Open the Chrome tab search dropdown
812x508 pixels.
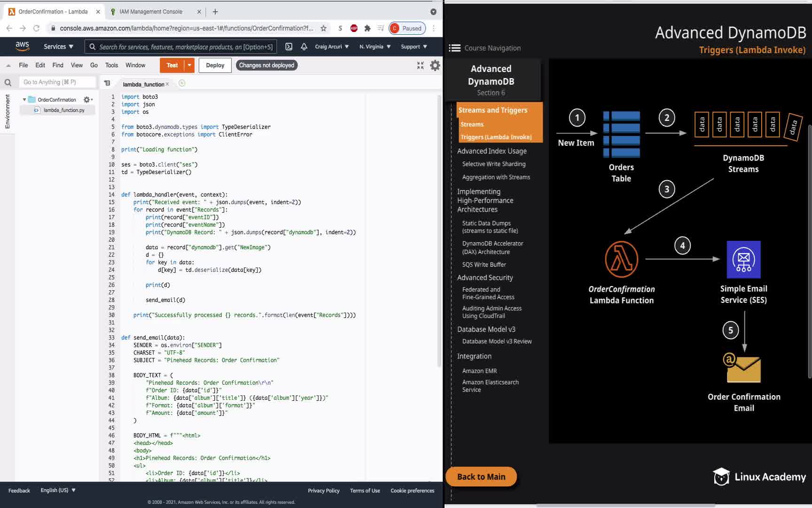[x=433, y=12]
